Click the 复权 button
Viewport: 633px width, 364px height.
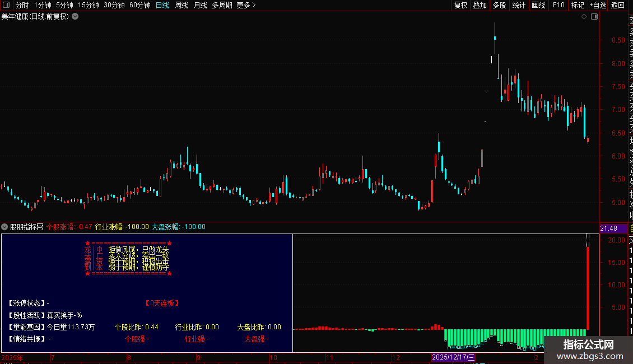(x=460, y=5)
